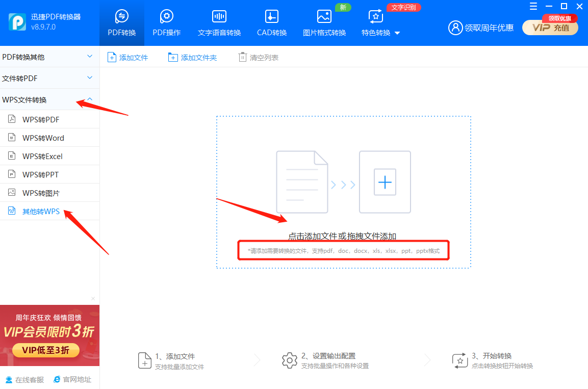Select WPS转Excel in the sidebar
This screenshot has height=389, width=588.
pyautogui.click(x=42, y=157)
